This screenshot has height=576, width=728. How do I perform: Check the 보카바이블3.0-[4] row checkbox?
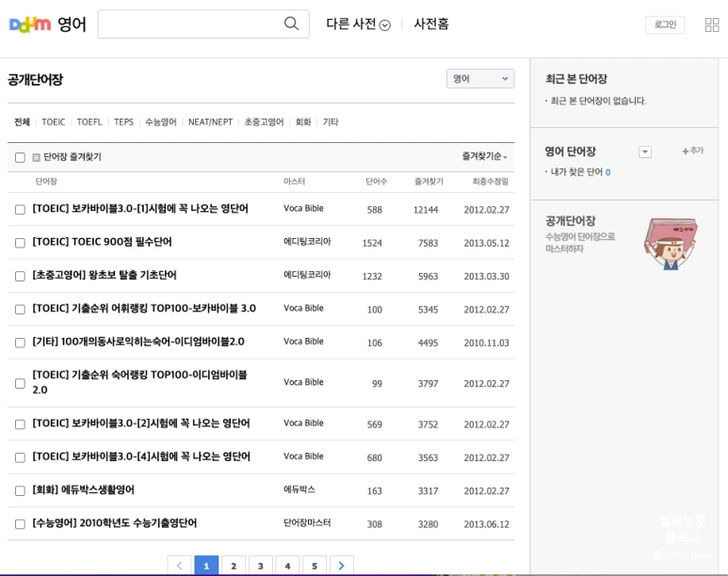(x=20, y=457)
